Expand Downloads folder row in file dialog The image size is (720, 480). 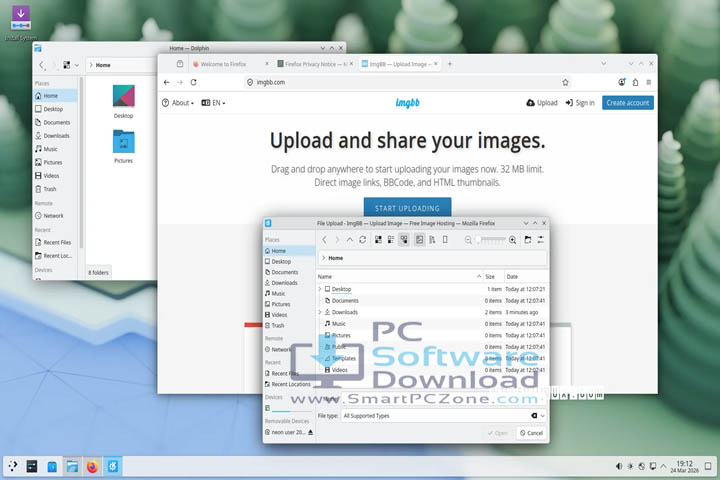click(320, 312)
